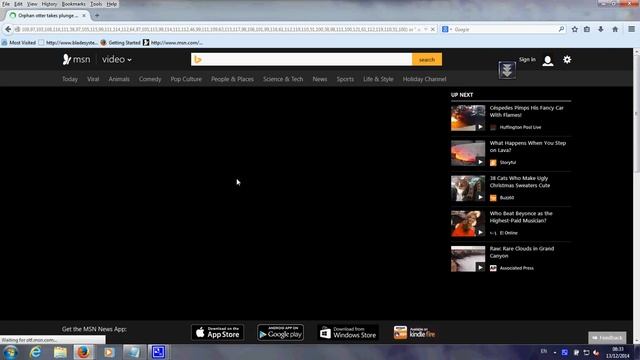Click the Google search box in toolbar
640x360 pixels.
(x=504, y=29)
